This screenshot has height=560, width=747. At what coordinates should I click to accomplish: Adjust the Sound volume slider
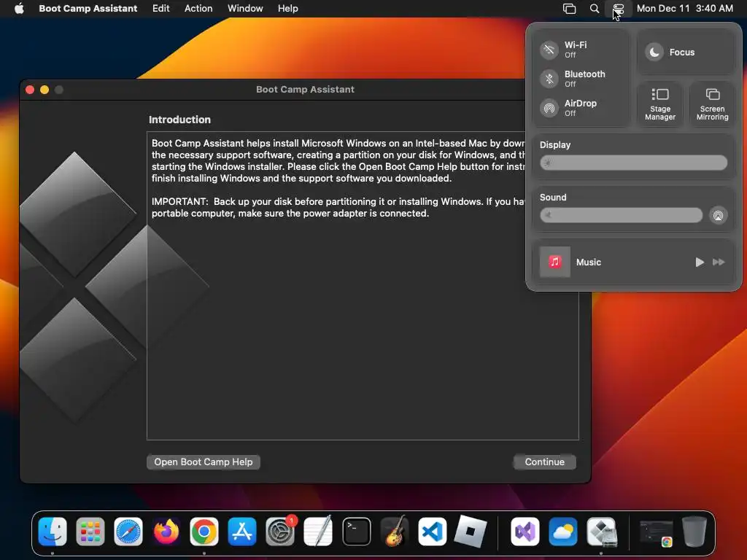(x=622, y=215)
